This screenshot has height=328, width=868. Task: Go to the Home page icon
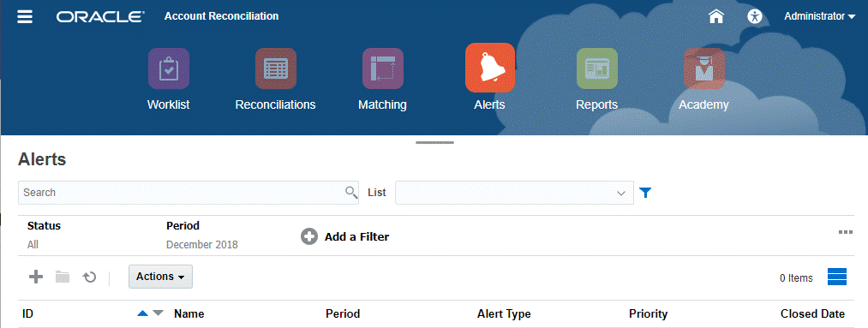click(x=716, y=16)
